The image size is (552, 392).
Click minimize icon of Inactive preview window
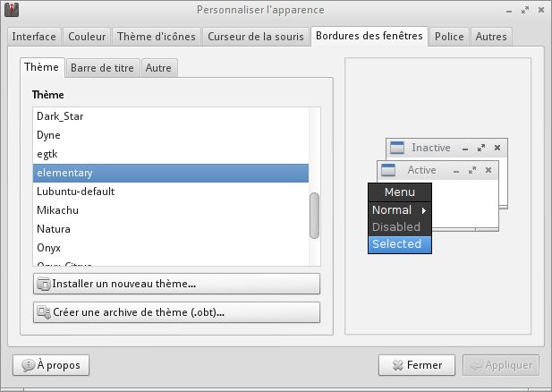(x=465, y=149)
